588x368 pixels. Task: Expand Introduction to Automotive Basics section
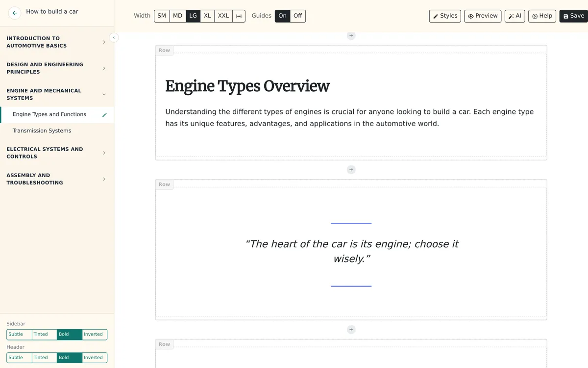(57, 42)
